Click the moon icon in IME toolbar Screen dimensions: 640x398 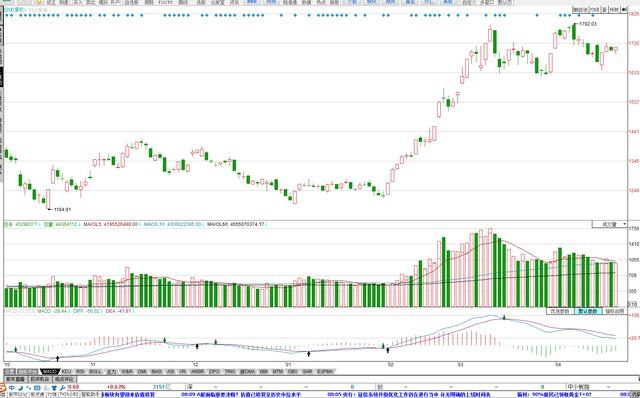point(21,387)
